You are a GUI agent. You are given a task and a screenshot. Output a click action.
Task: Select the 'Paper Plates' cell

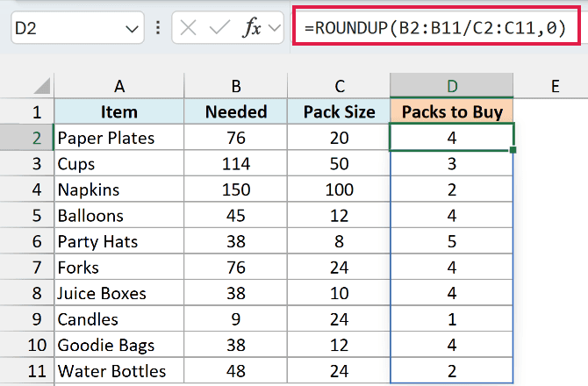coord(119,138)
